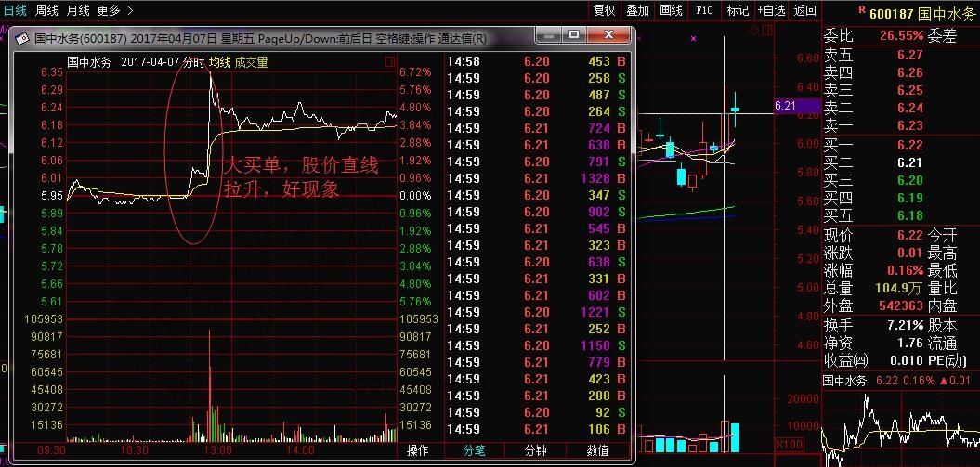
Task: Select the 分钟 tab in popup
Action: click(536, 450)
